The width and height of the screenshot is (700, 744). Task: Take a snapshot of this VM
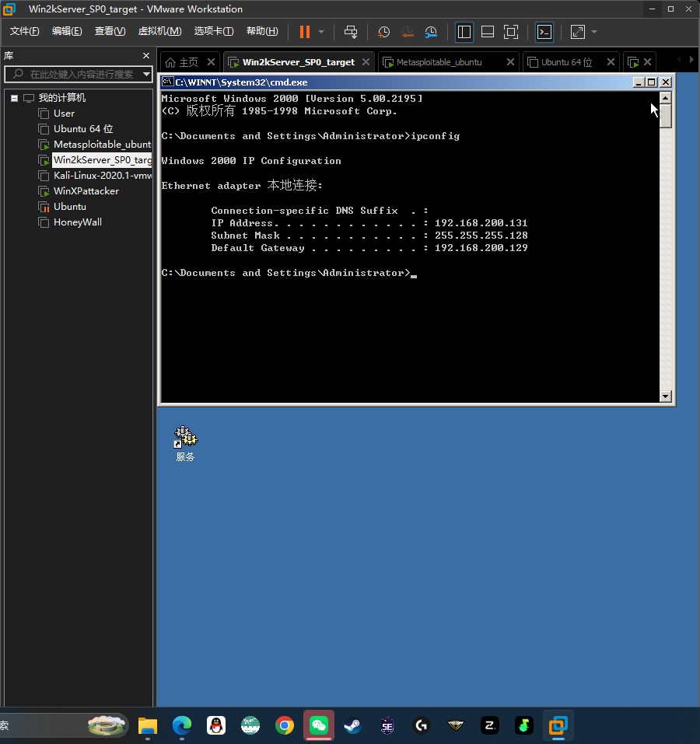pyautogui.click(x=383, y=32)
